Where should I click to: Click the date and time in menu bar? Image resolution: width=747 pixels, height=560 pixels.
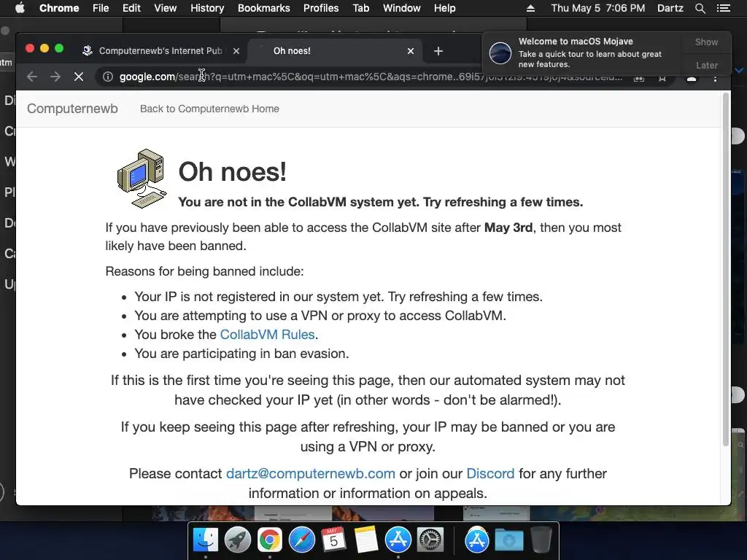(x=598, y=8)
